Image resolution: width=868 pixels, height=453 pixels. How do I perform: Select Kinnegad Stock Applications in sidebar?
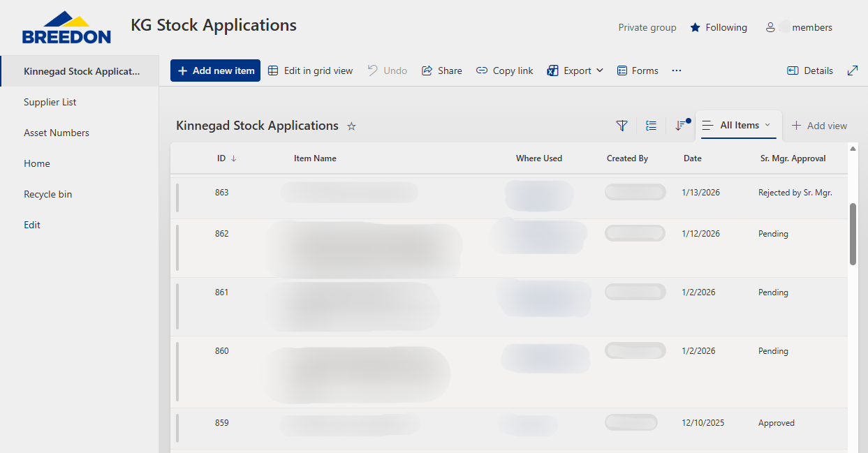tap(80, 71)
